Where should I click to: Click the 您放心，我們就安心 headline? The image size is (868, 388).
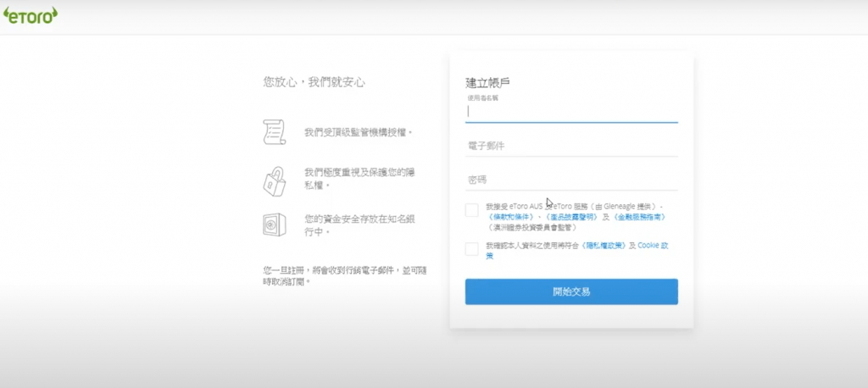click(x=314, y=82)
